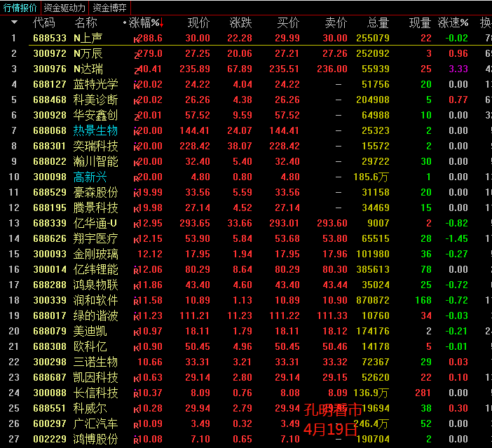Select stock 奕瑞科技
This screenshot has width=492, height=448.
(x=96, y=146)
